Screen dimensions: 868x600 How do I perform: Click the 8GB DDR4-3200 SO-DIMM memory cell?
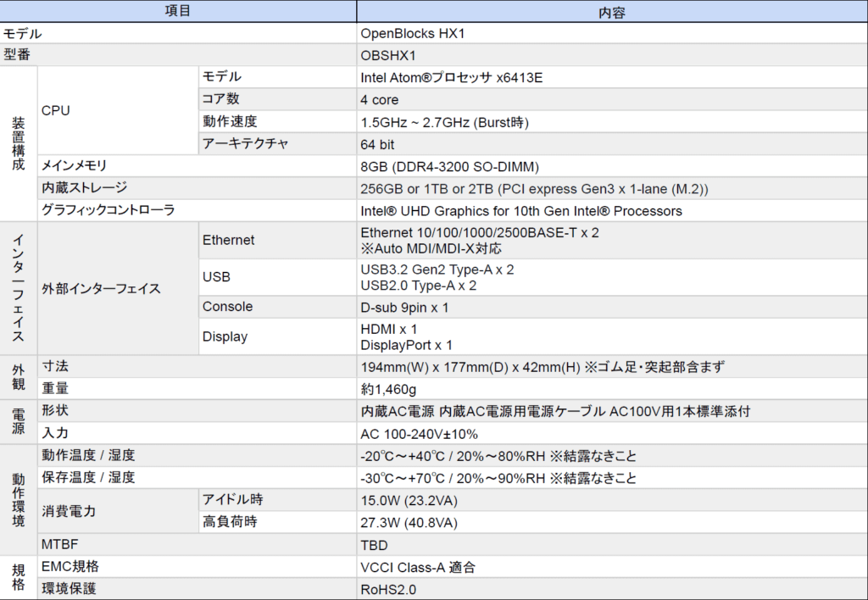449,166
